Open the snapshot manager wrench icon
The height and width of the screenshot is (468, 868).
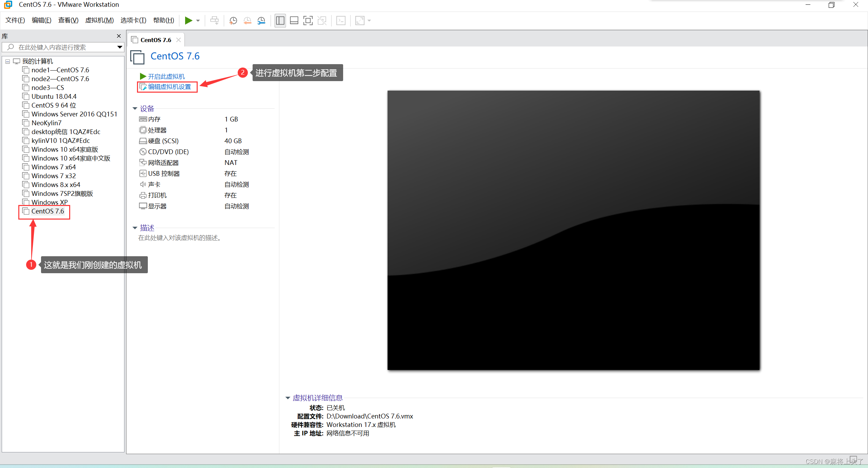tap(261, 21)
